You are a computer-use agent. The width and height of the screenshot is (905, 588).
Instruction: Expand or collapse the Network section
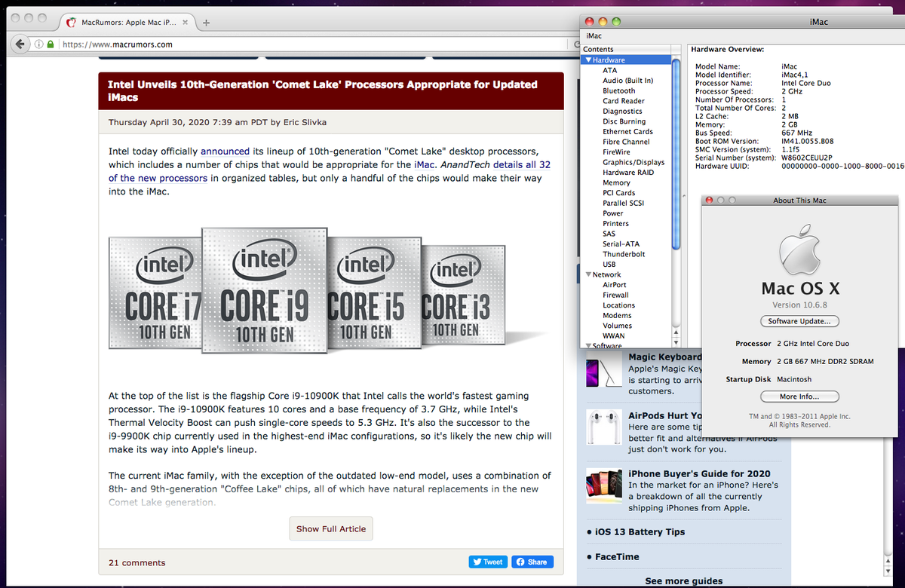point(588,274)
